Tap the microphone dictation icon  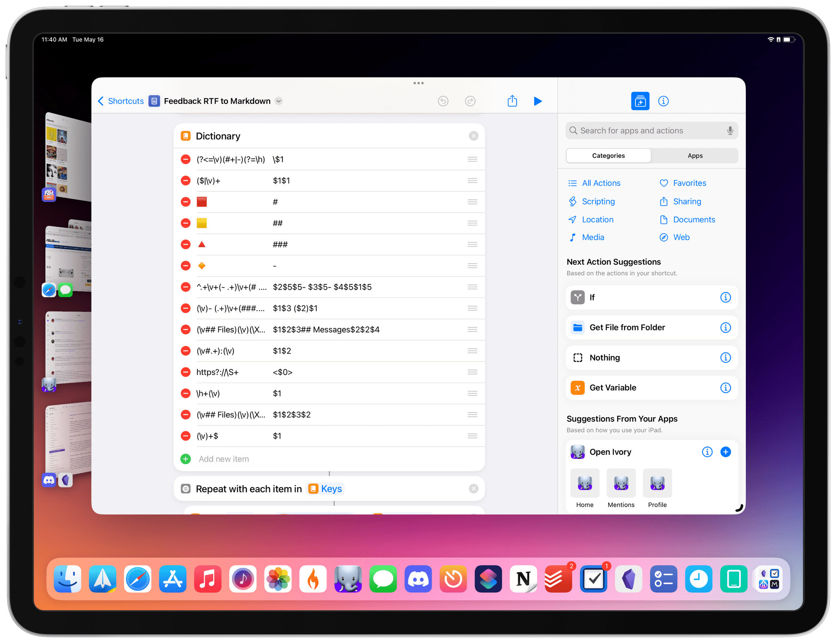pos(730,130)
